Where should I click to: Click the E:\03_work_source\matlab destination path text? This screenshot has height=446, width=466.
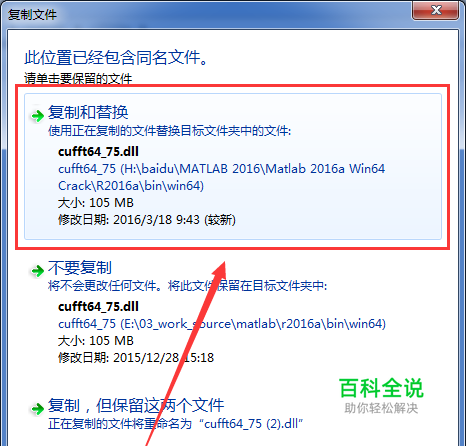(222, 324)
